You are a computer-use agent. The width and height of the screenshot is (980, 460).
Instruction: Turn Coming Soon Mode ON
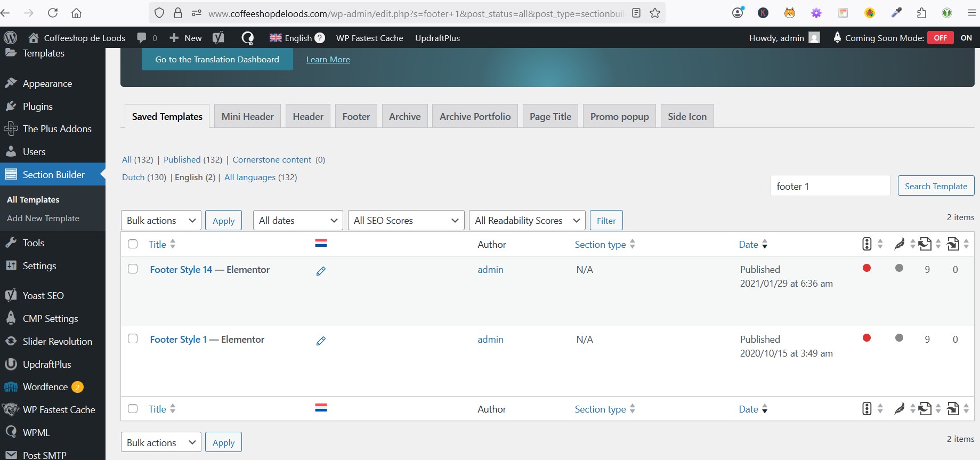coord(966,38)
